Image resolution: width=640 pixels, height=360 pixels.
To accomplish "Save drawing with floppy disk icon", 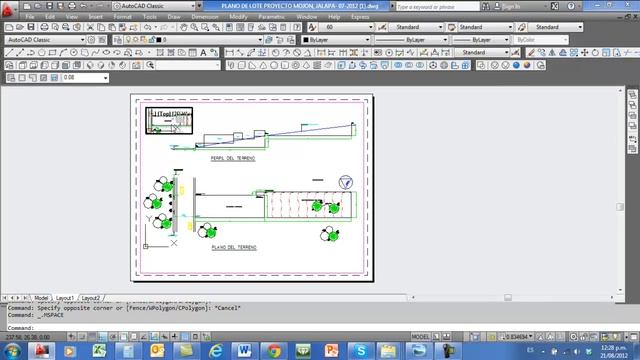I will pos(31,27).
